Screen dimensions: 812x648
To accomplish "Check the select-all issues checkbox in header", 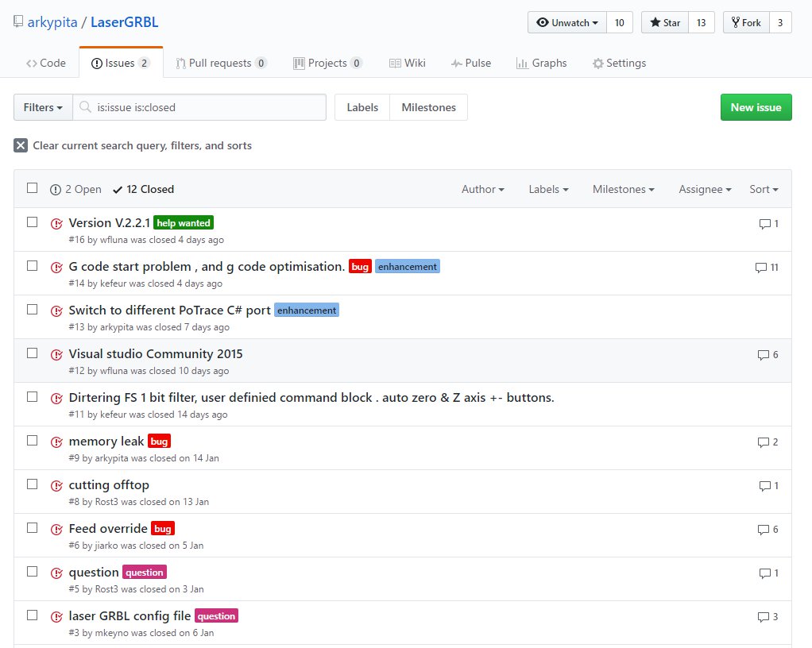I will (32, 188).
